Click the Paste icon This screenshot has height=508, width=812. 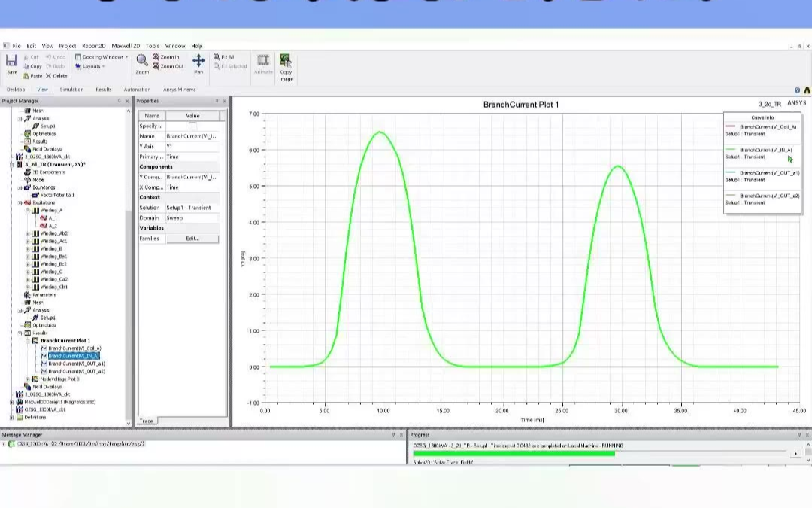click(x=32, y=75)
